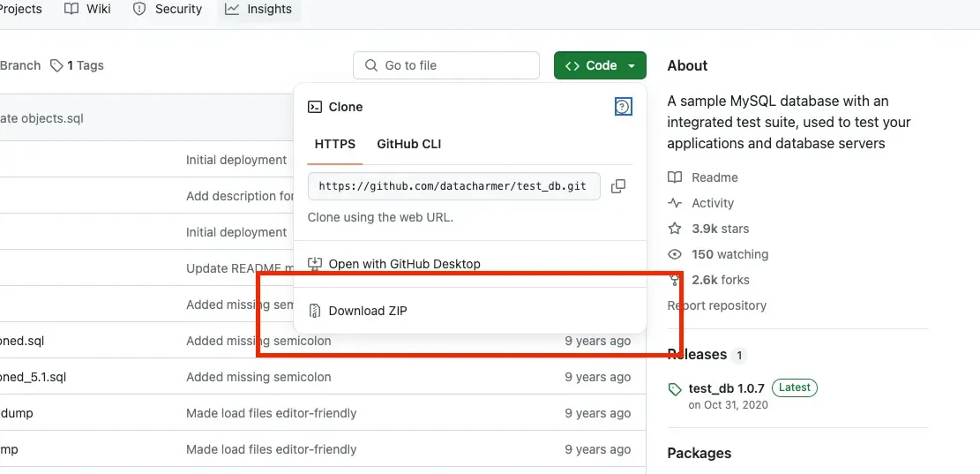This screenshot has width=980, height=474.
Task: Focus the Go to file search field
Action: [446, 65]
